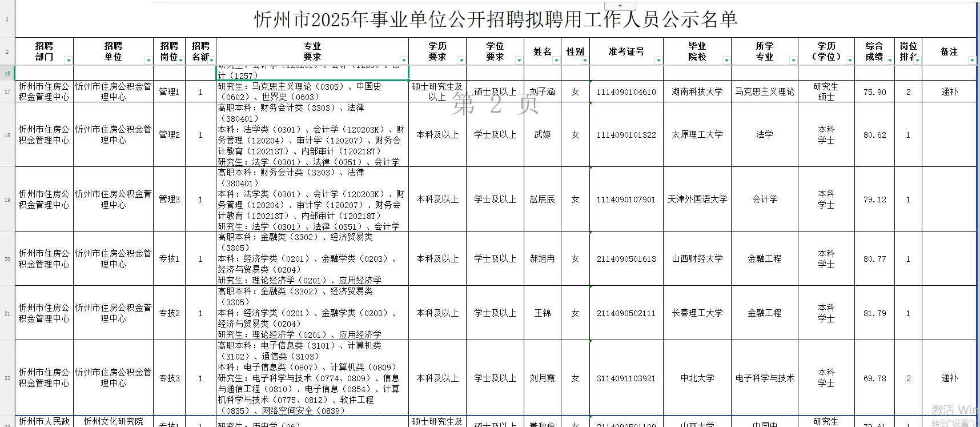Select the 长春理工大学 cell
This screenshot has width=980, height=427.
(697, 313)
